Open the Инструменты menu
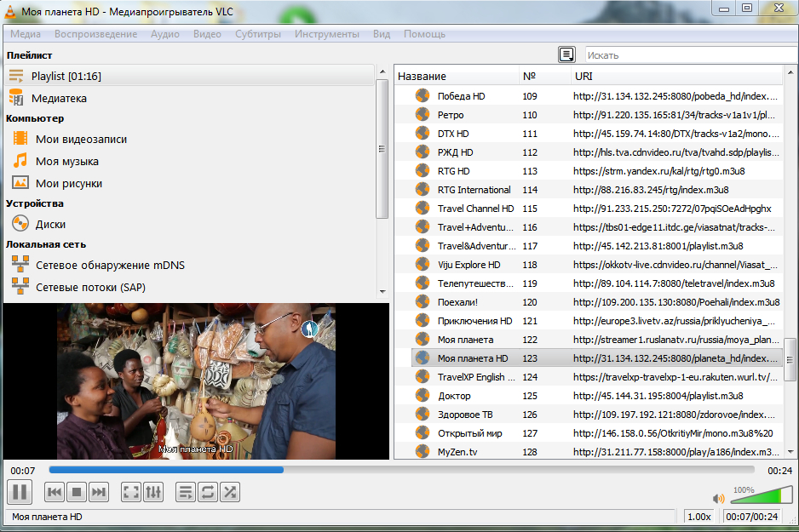 pyautogui.click(x=326, y=34)
